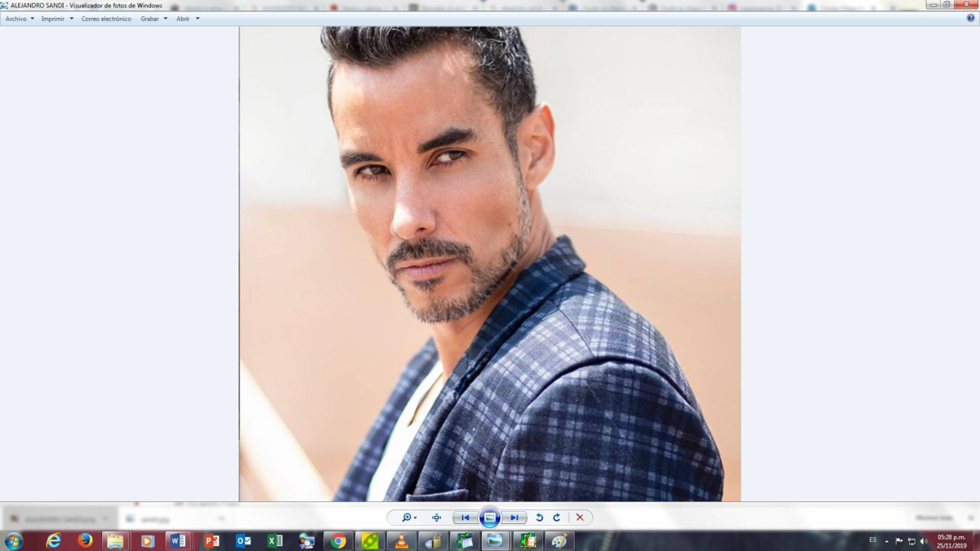Expand the Imprimir dropdown

point(57,19)
